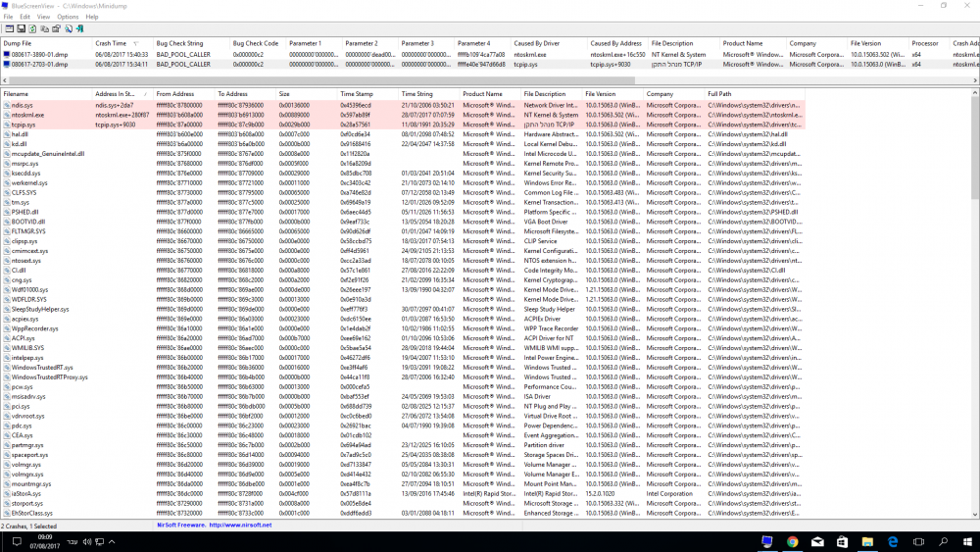Open Advanced Options from the toolbar

[x=10, y=28]
